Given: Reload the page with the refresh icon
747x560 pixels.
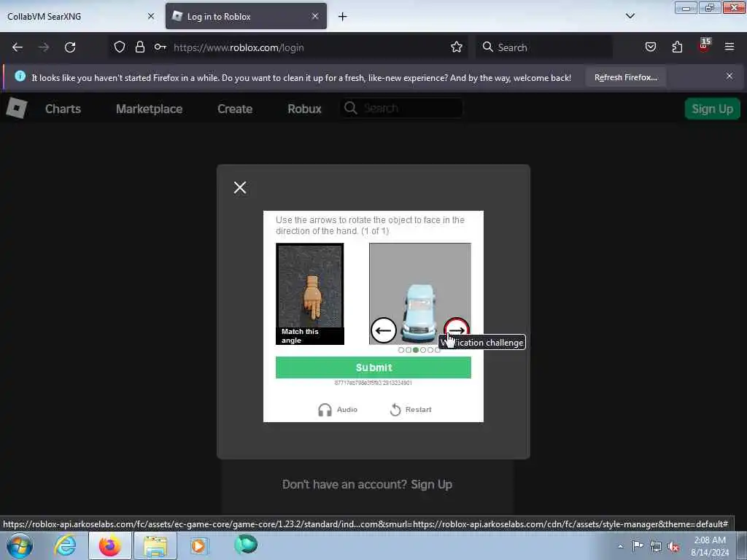Looking at the screenshot, I should [70, 47].
